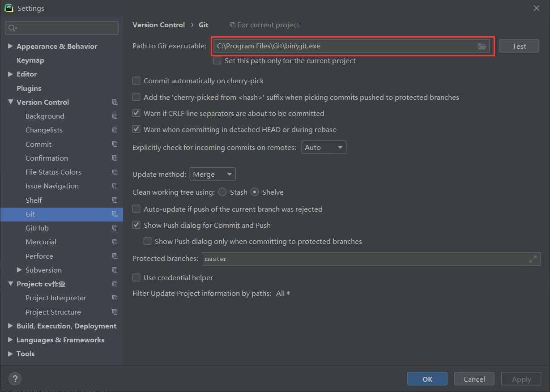Click the help question mark icon
The height and width of the screenshot is (392, 550).
click(x=15, y=379)
